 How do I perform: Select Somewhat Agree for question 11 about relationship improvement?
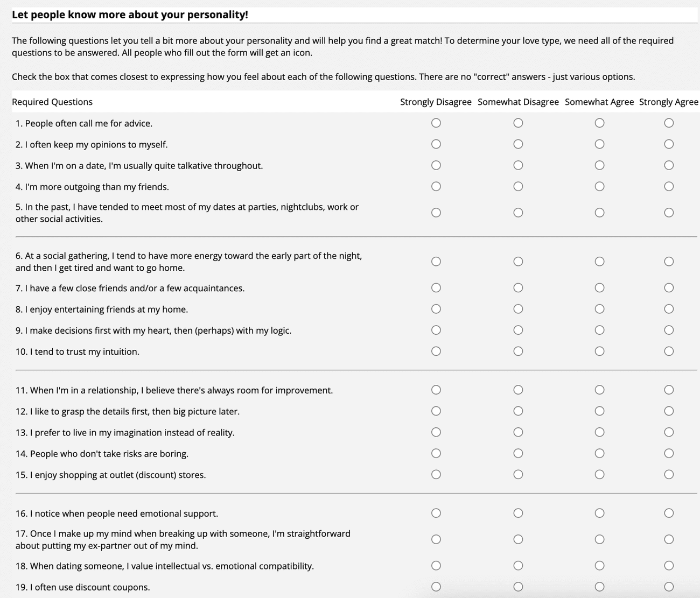(599, 389)
